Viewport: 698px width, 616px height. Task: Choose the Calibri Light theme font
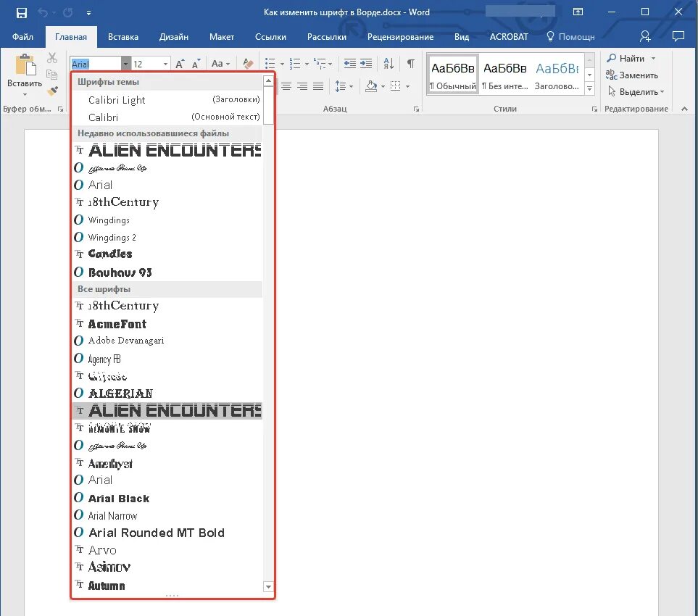click(x=167, y=100)
